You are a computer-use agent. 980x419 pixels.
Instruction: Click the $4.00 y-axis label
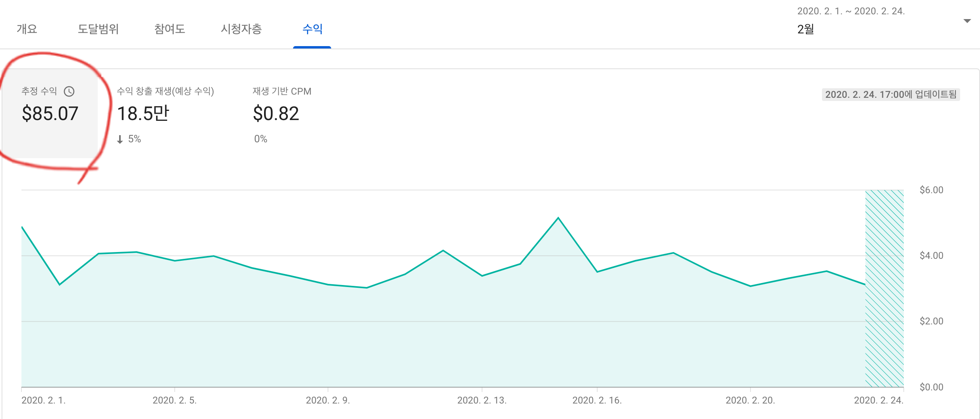click(x=932, y=256)
